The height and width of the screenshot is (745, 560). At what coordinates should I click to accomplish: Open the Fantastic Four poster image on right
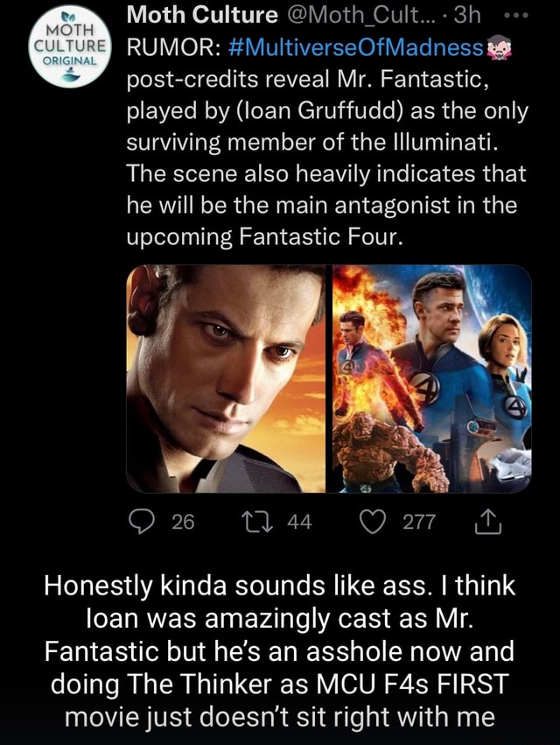[432, 379]
